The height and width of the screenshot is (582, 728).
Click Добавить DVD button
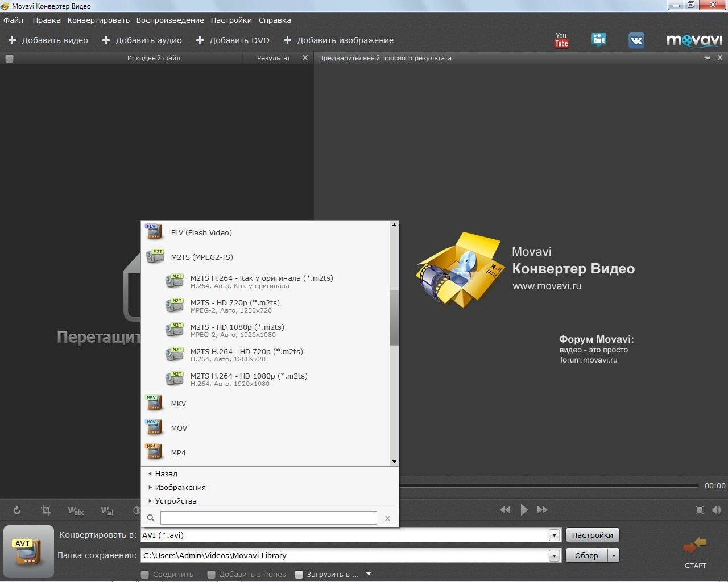coord(233,40)
